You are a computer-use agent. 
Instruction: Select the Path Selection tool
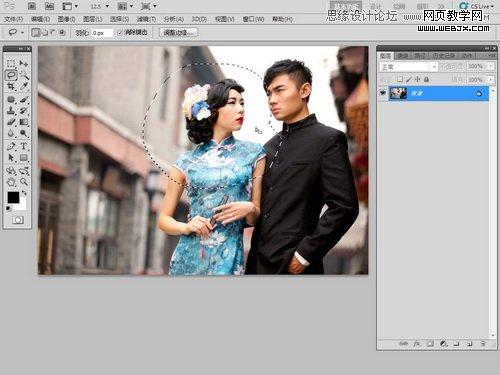click(x=11, y=158)
